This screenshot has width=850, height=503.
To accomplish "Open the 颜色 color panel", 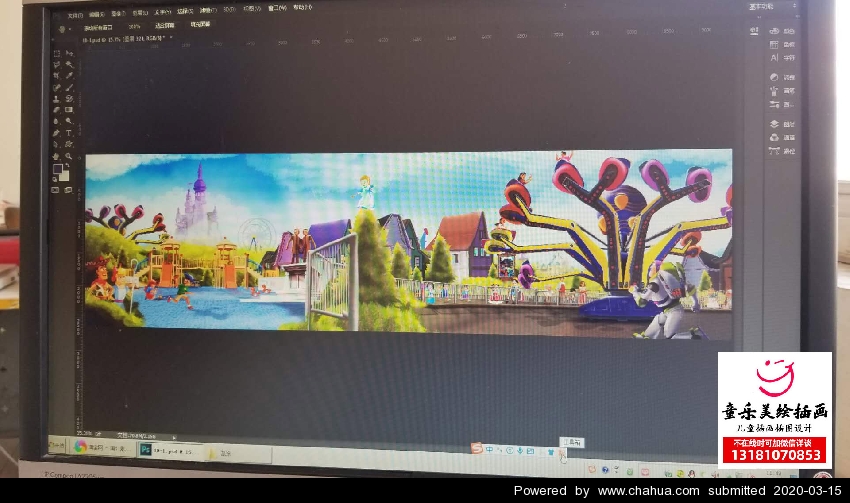I will click(782, 31).
